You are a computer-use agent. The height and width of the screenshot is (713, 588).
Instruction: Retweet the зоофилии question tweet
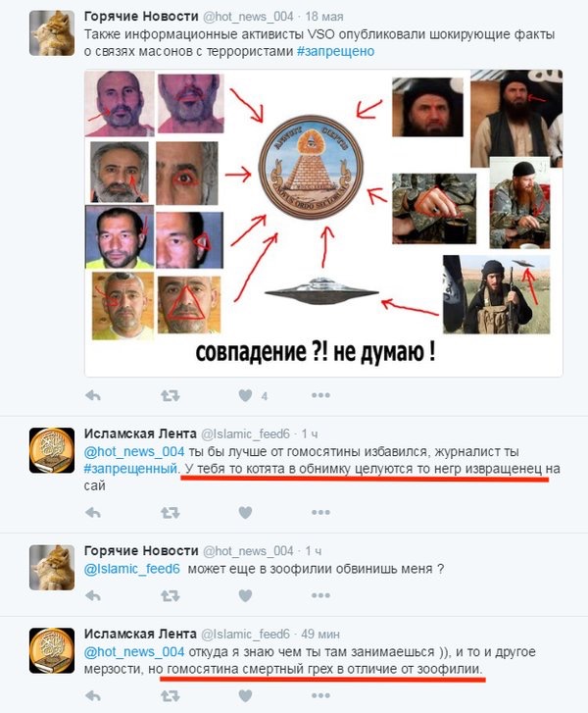[x=170, y=595]
